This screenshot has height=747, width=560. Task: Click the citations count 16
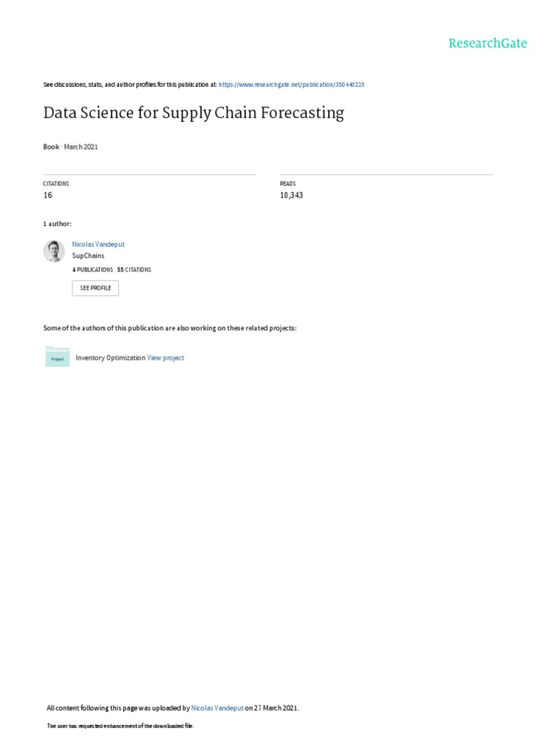coord(48,196)
